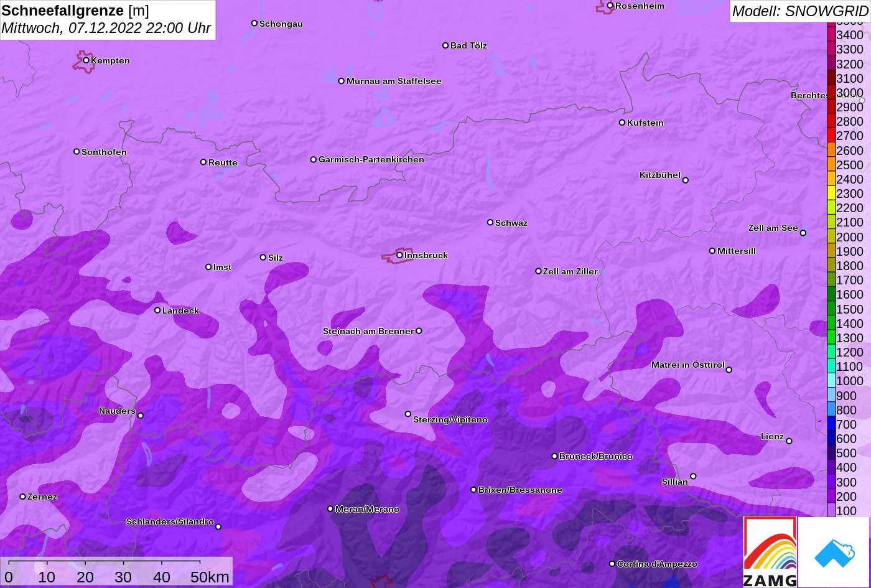Click the ZAMG rainbow logo
This screenshot has height=588, width=871.
770,551
